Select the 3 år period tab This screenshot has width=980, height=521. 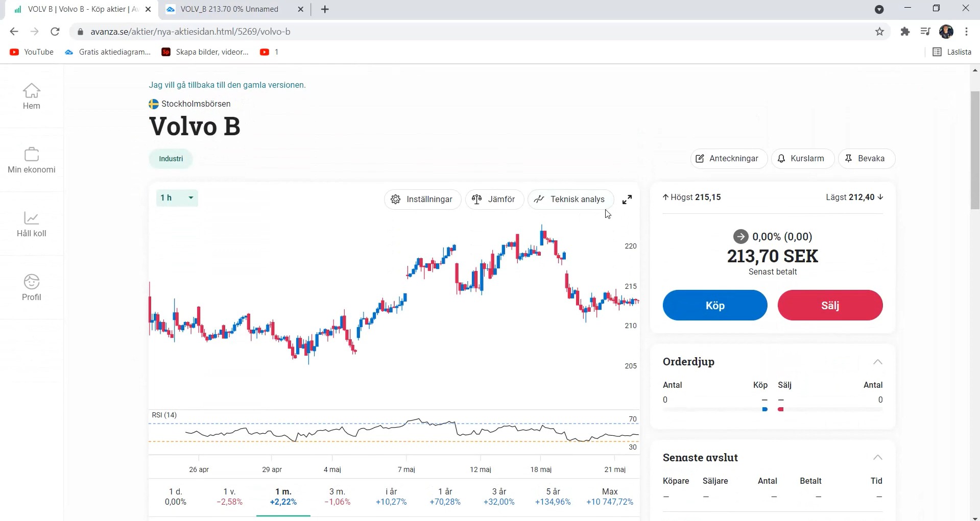tap(499, 497)
